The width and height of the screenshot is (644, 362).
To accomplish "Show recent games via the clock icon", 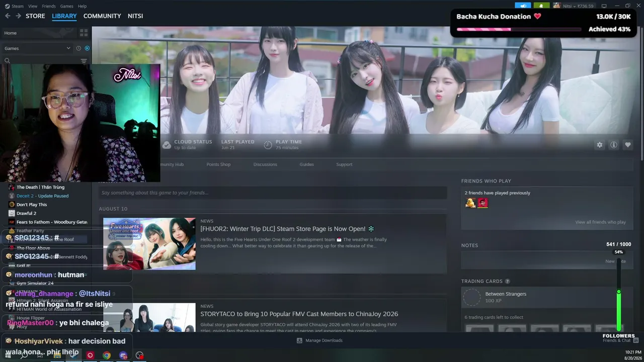I will [78, 48].
